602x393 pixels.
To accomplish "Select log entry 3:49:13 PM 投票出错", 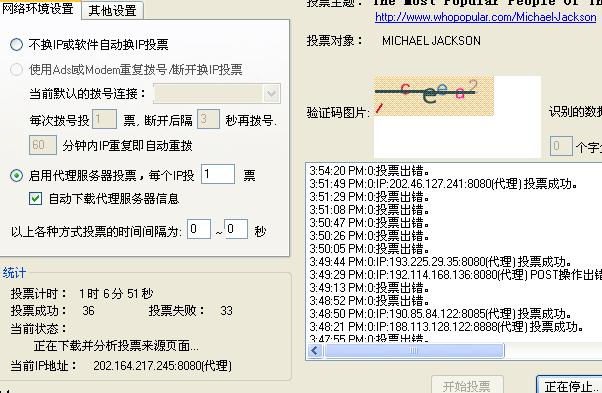I will pos(369,288).
